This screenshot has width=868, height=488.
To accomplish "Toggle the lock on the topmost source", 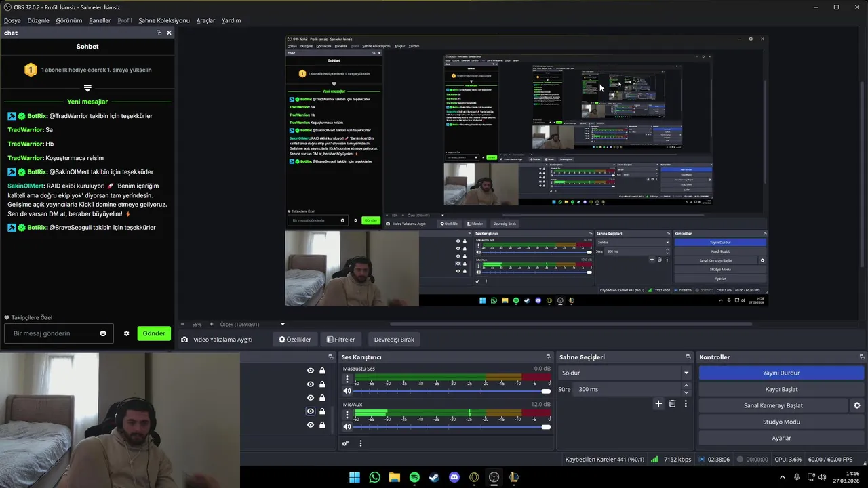I will 322,371.
